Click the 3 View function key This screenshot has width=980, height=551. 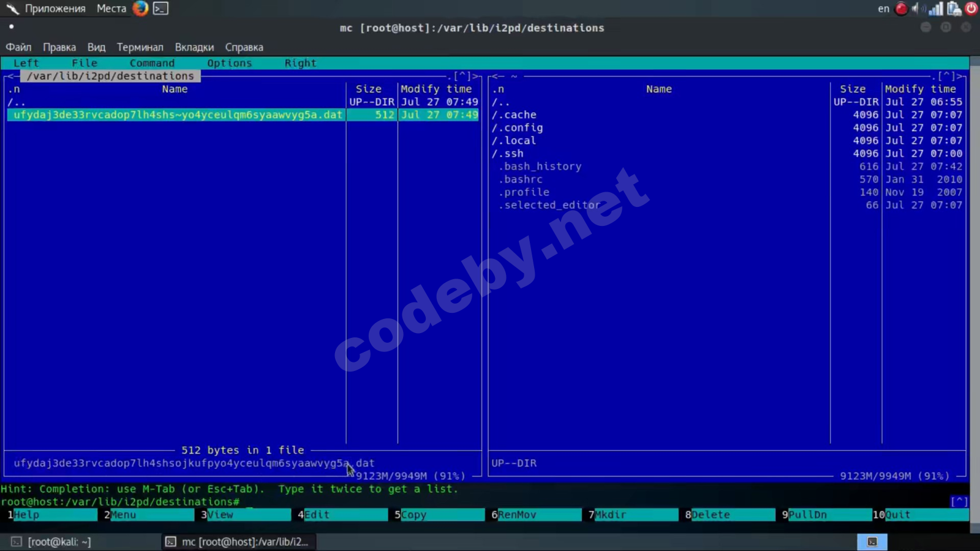click(x=246, y=515)
